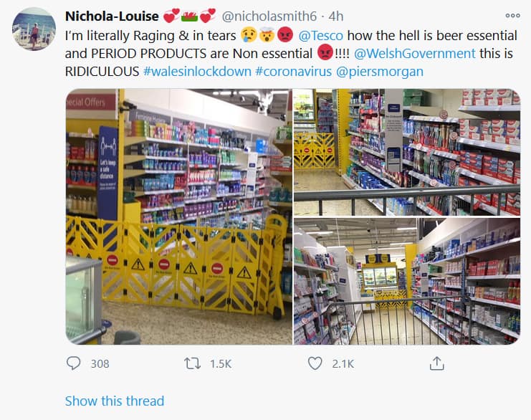Open the large yellow barrier photo

click(179, 216)
